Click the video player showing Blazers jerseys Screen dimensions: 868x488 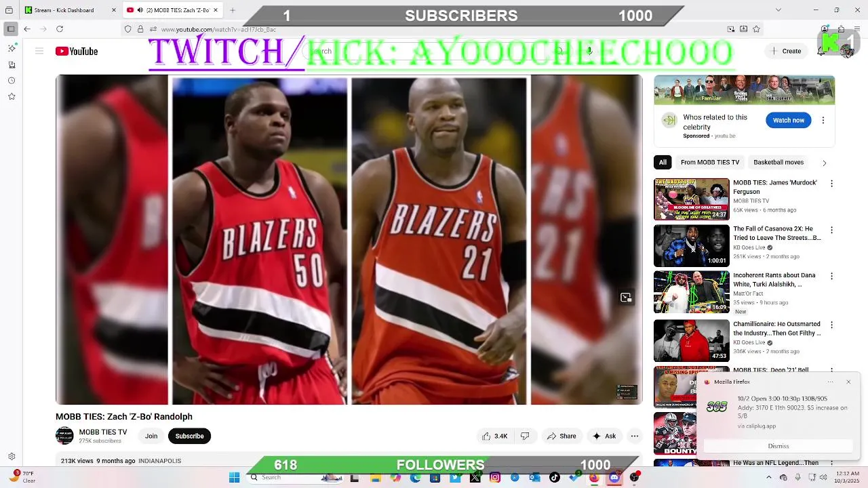click(x=349, y=240)
